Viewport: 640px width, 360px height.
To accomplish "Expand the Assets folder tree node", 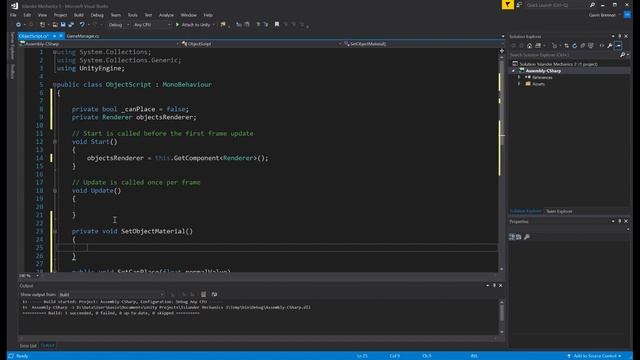I will pos(520,84).
